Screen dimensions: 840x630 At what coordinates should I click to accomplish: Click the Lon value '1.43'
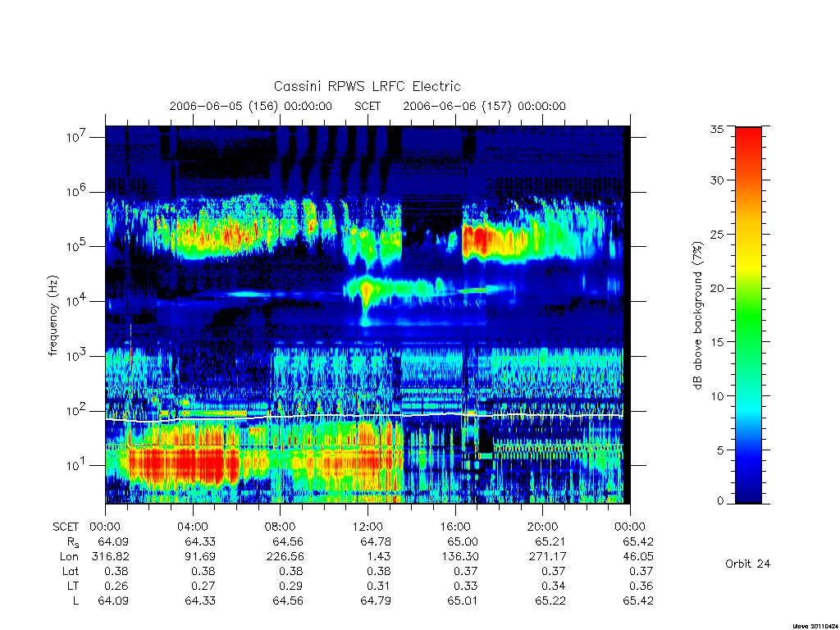tap(379, 557)
